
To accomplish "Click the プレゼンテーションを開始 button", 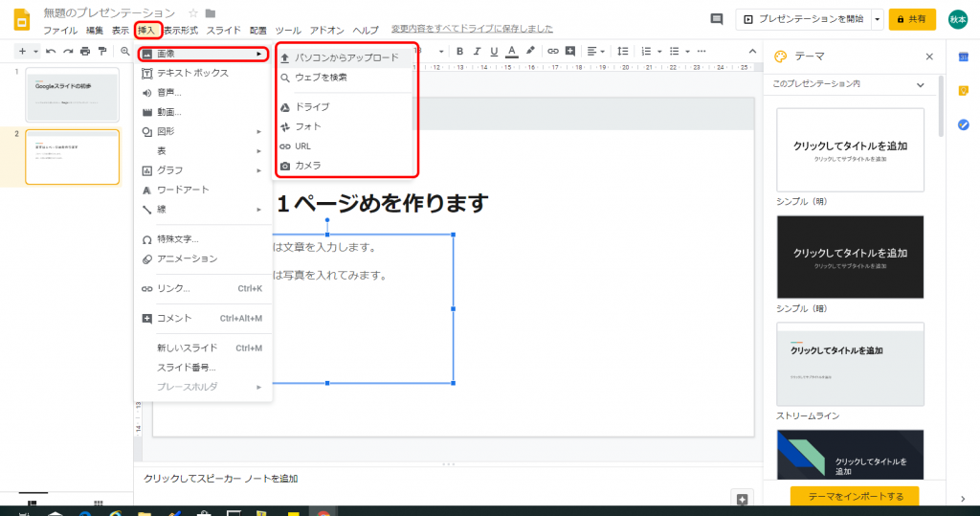I will pyautogui.click(x=803, y=19).
